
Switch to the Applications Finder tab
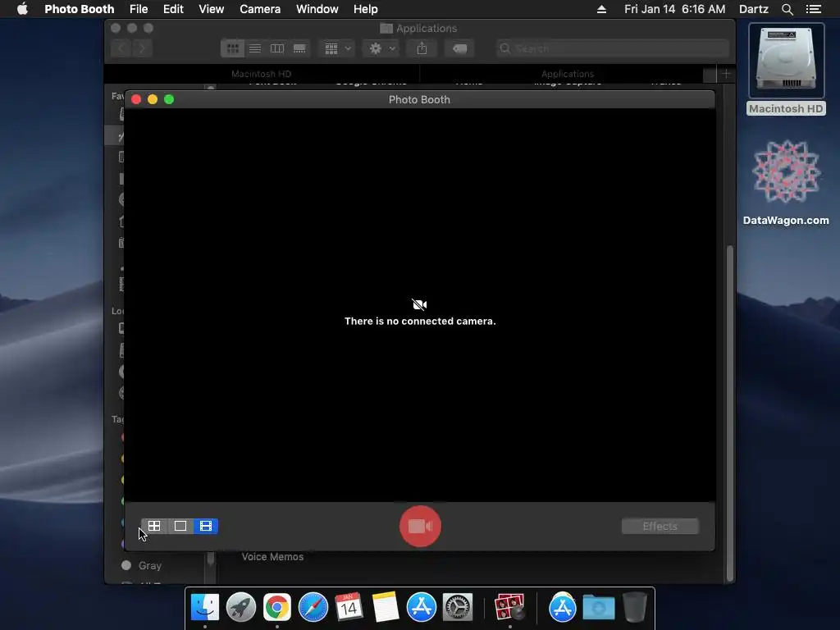coord(568,74)
